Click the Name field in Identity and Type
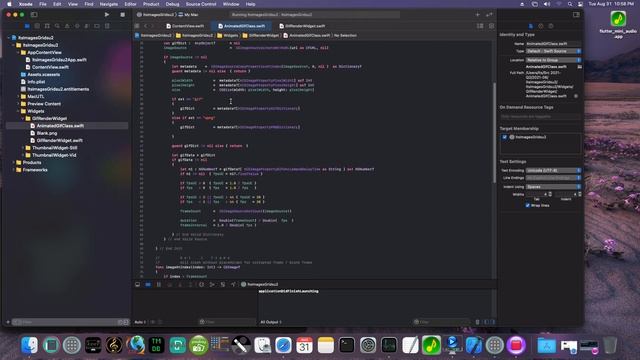640x360 pixels. tap(553, 44)
